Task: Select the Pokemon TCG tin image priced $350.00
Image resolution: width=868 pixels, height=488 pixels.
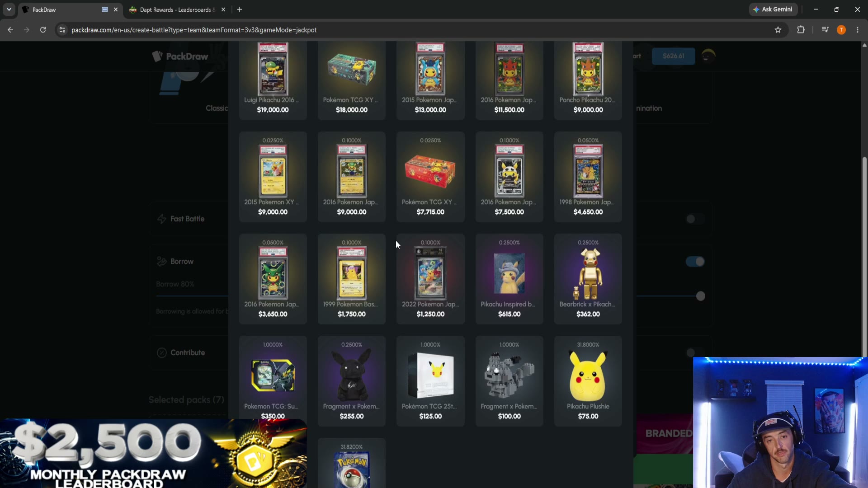Action: click(x=273, y=375)
